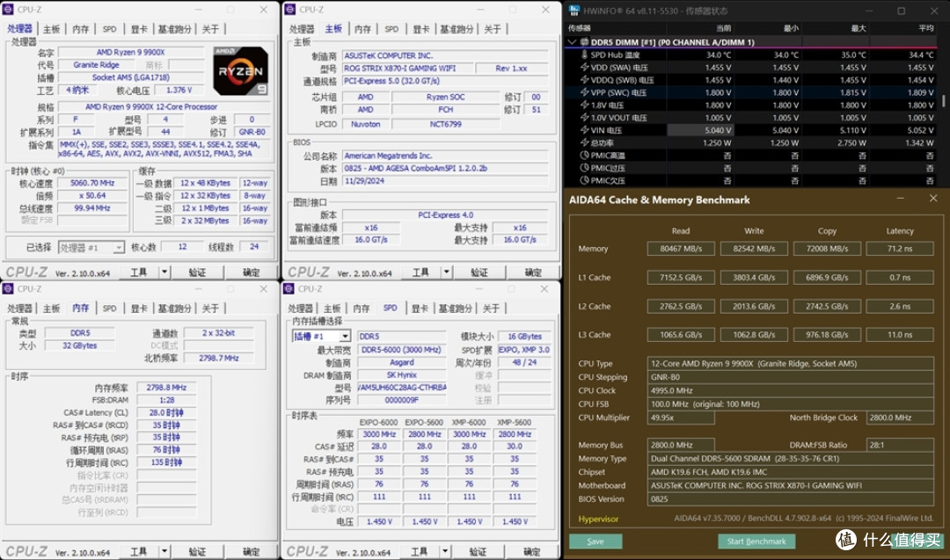Click the thermometer icon beside SPD Hub 温度
Viewport: 950px width, 560px height.
pyautogui.click(x=585, y=55)
